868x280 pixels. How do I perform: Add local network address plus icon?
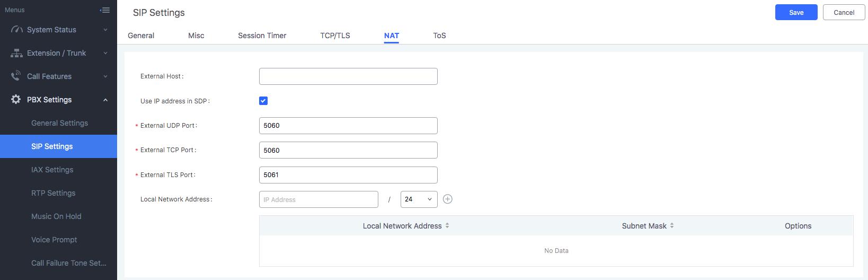click(448, 199)
